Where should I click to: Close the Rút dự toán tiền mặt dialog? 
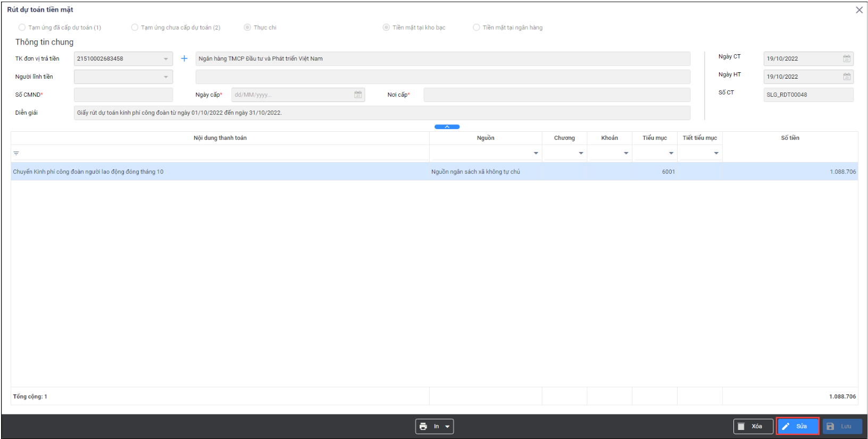(x=859, y=10)
